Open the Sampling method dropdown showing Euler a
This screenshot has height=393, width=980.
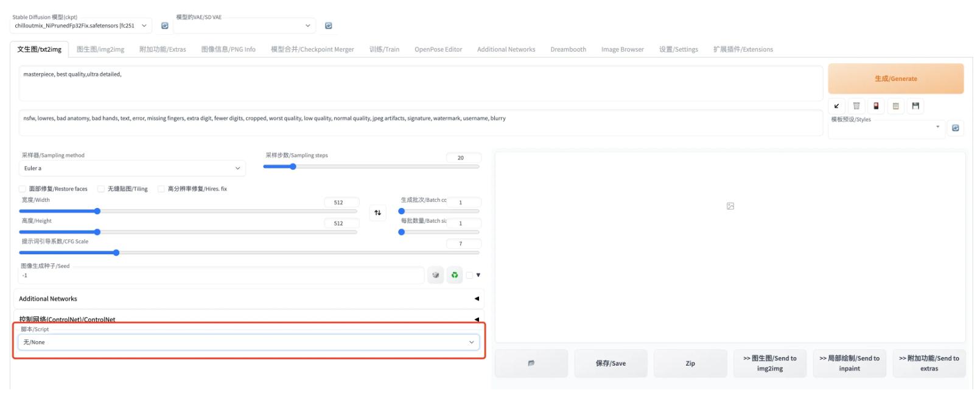[132, 168]
